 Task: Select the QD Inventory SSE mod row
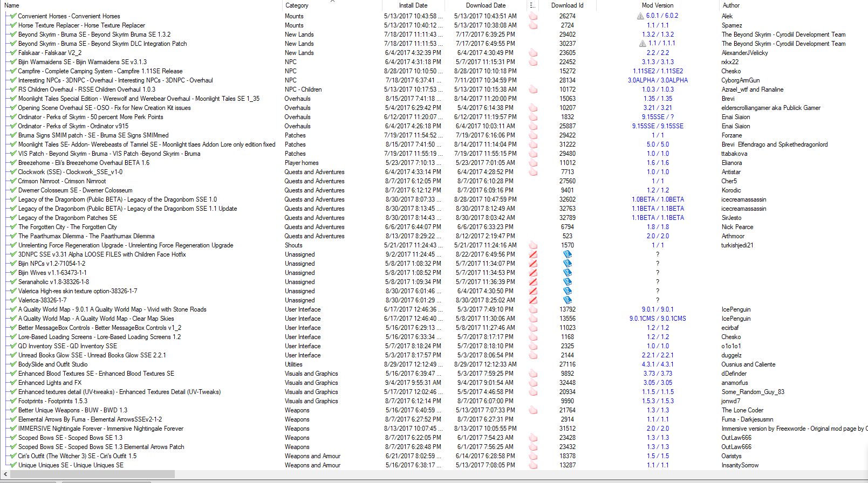tap(434, 346)
